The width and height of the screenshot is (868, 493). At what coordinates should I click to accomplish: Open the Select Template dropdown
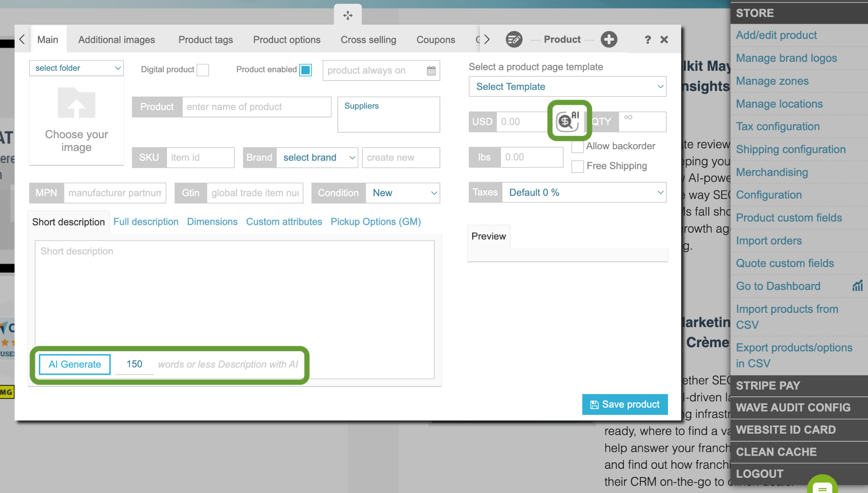click(x=567, y=86)
